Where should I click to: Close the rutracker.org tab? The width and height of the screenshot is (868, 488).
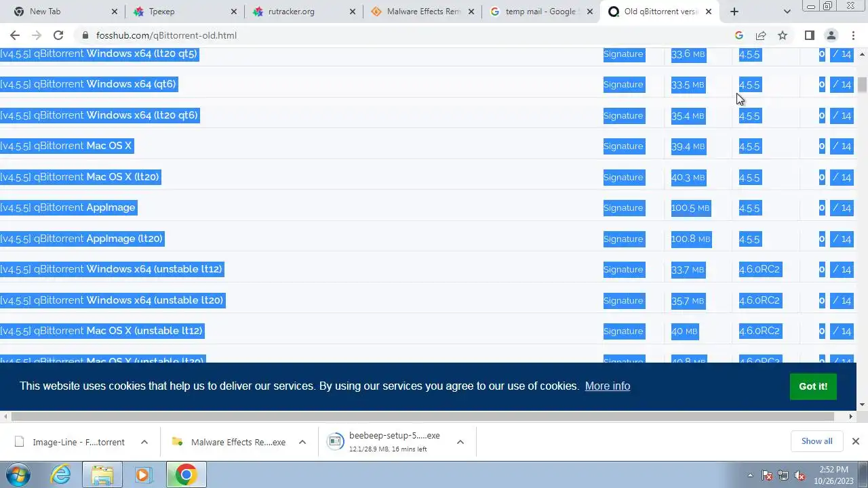tap(352, 12)
